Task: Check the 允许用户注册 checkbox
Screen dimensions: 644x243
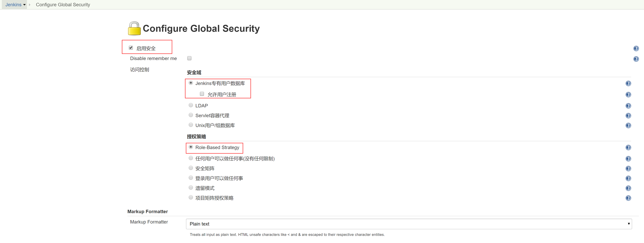Action: coord(202,94)
